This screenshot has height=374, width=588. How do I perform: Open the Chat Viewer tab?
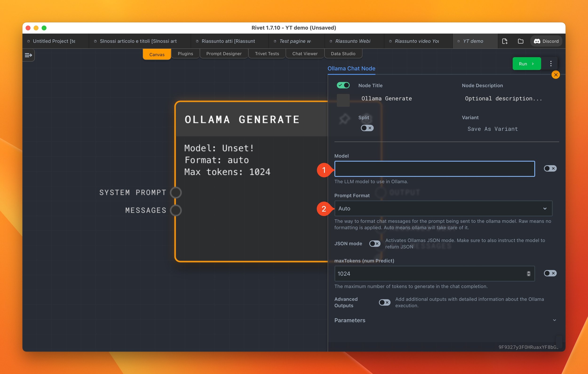305,54
